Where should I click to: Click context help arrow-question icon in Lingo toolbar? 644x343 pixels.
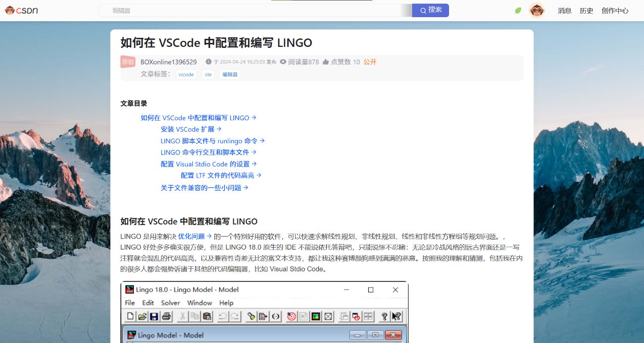point(397,317)
